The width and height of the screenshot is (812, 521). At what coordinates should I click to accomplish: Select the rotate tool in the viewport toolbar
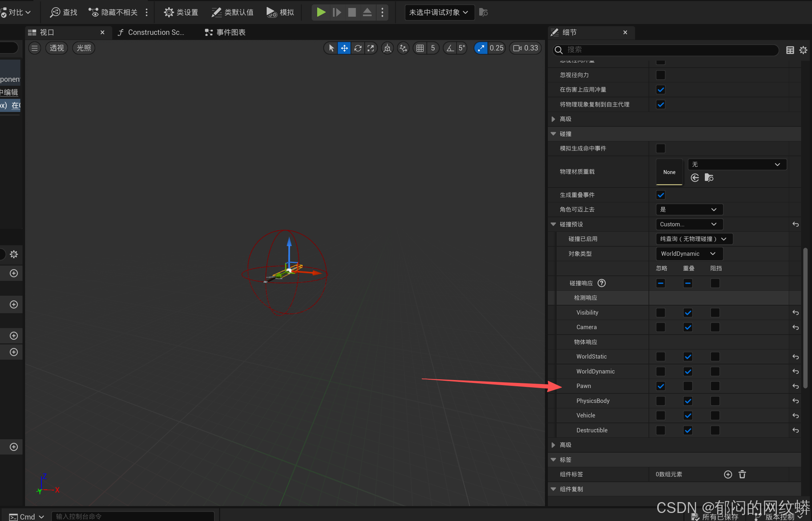pyautogui.click(x=357, y=48)
